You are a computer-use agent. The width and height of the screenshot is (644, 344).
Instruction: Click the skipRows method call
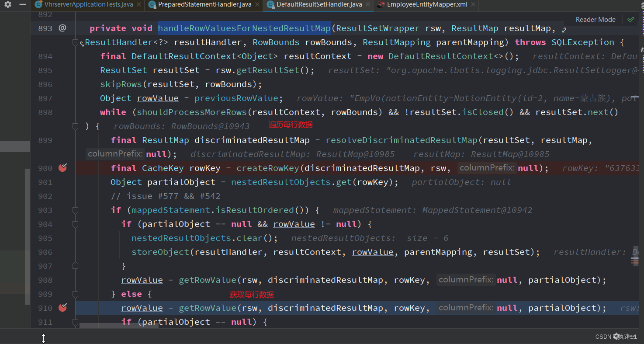pos(121,84)
